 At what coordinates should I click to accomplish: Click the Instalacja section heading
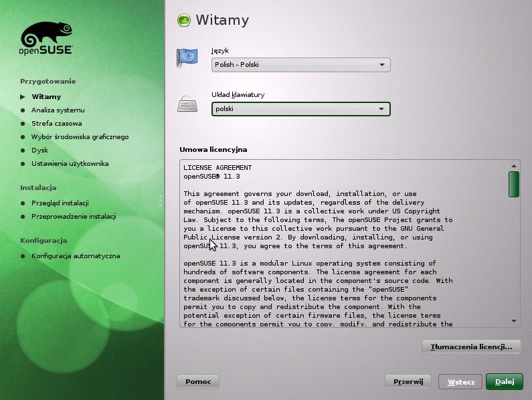(38, 187)
